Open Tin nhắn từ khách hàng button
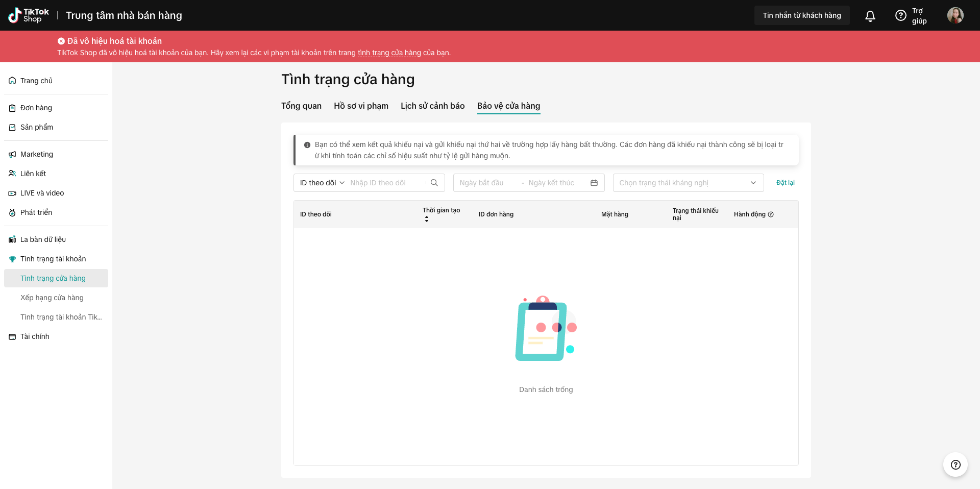The width and height of the screenshot is (980, 489). (801, 15)
